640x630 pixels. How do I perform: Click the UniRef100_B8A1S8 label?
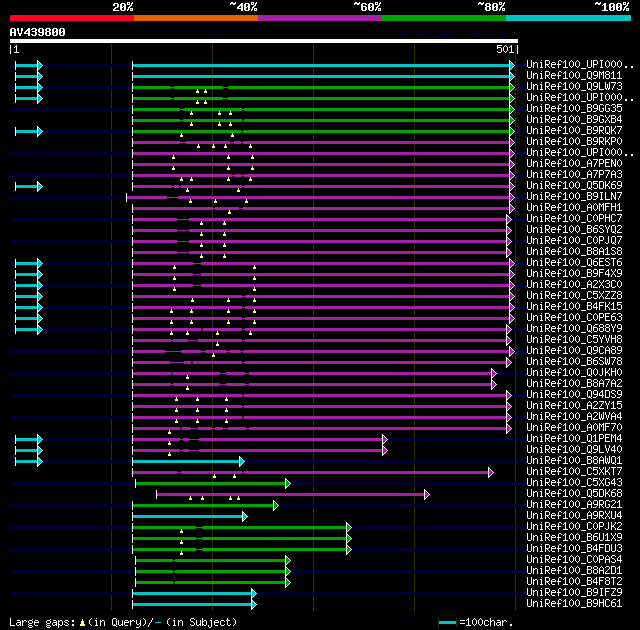point(574,252)
